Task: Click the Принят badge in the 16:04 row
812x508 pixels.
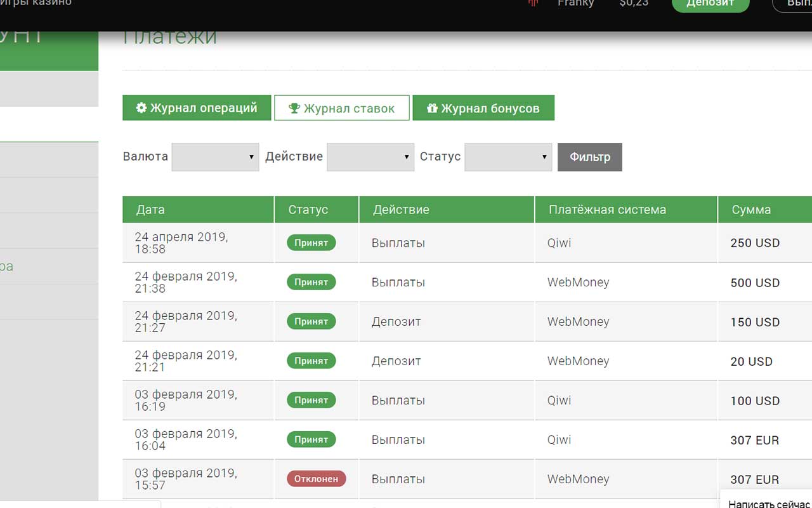Action: click(311, 439)
